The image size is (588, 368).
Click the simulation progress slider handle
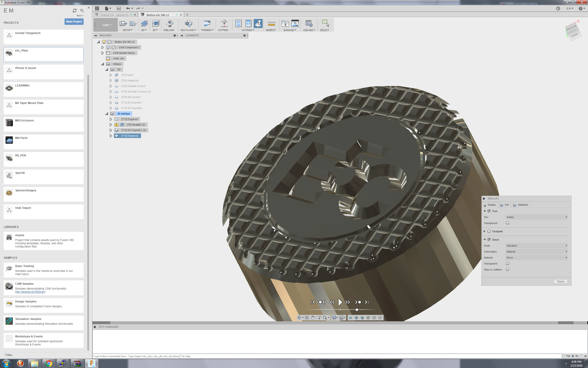pyautogui.click(x=357, y=310)
